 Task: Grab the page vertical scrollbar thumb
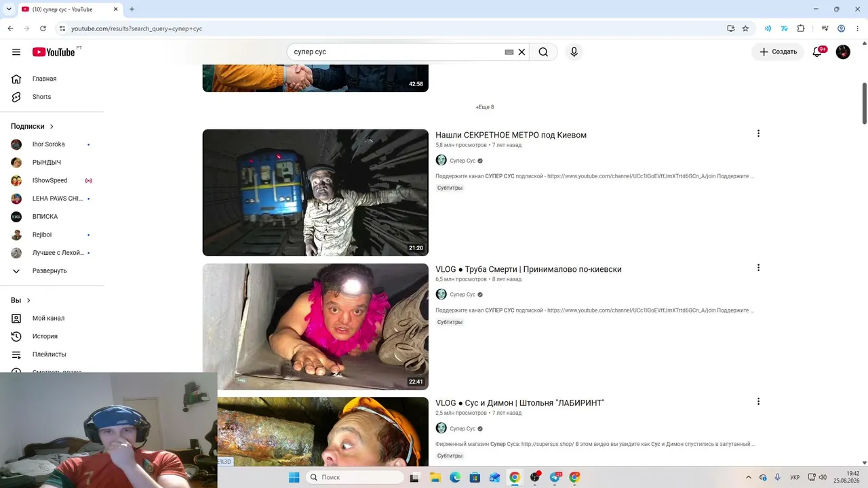coord(865,103)
